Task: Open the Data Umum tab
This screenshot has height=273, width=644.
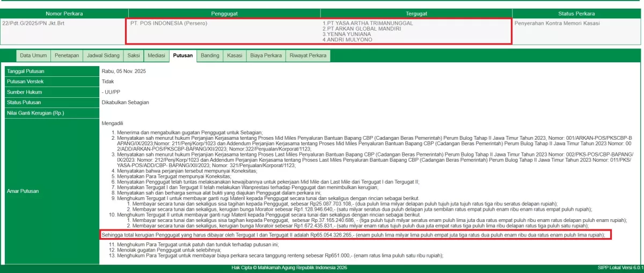Action: coord(34,55)
